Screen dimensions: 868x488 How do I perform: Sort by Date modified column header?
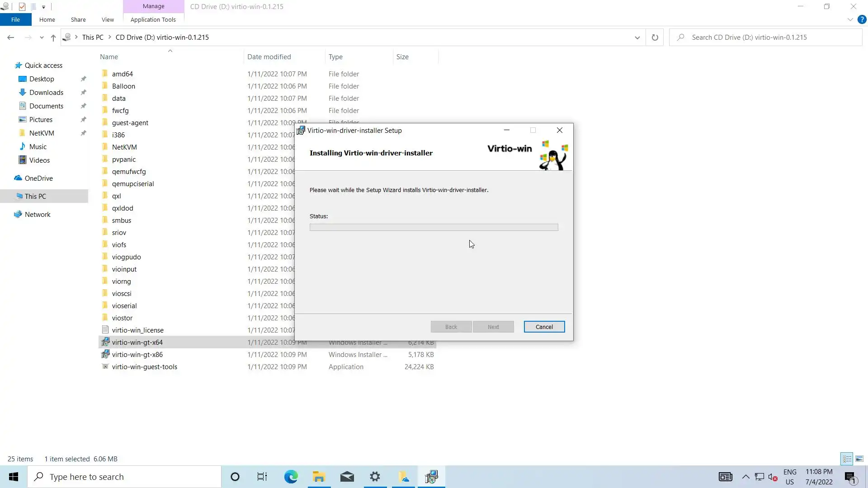click(x=269, y=56)
